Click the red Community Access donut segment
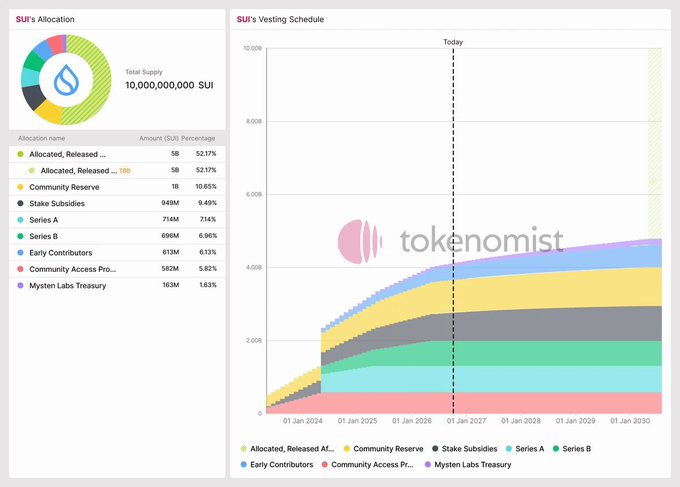680x487 pixels. 56,44
